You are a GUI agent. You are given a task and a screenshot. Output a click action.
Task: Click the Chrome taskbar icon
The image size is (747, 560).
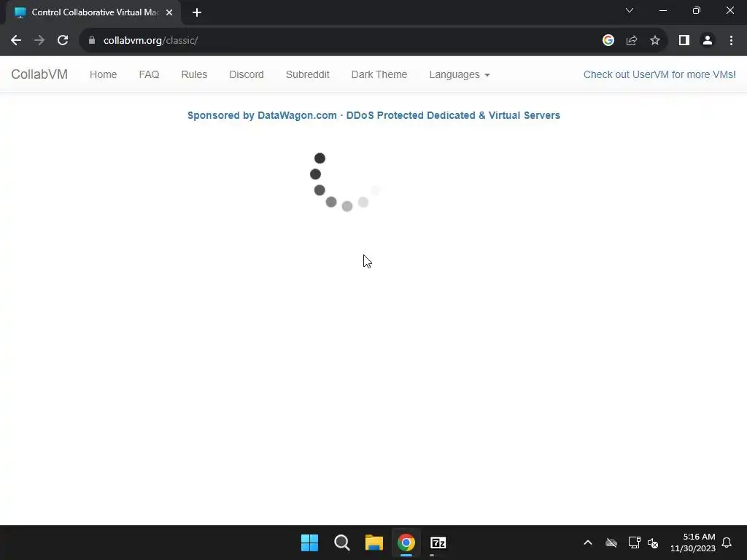[x=406, y=542]
